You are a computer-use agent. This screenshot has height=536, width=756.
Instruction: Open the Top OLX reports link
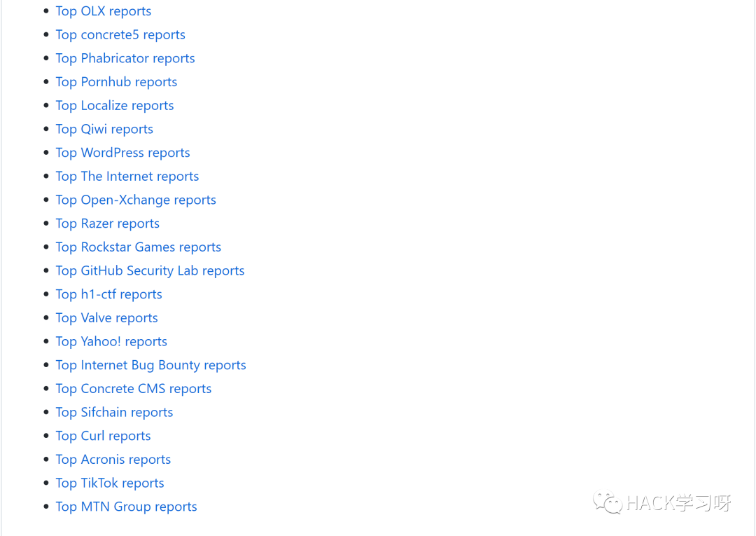coord(103,11)
